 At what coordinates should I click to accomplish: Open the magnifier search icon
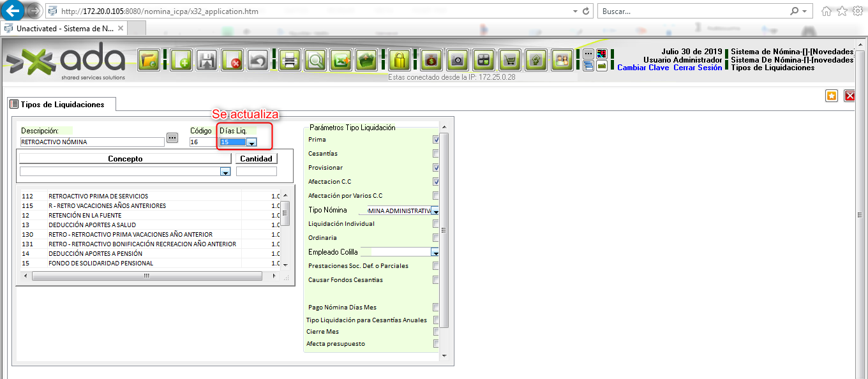(x=315, y=60)
